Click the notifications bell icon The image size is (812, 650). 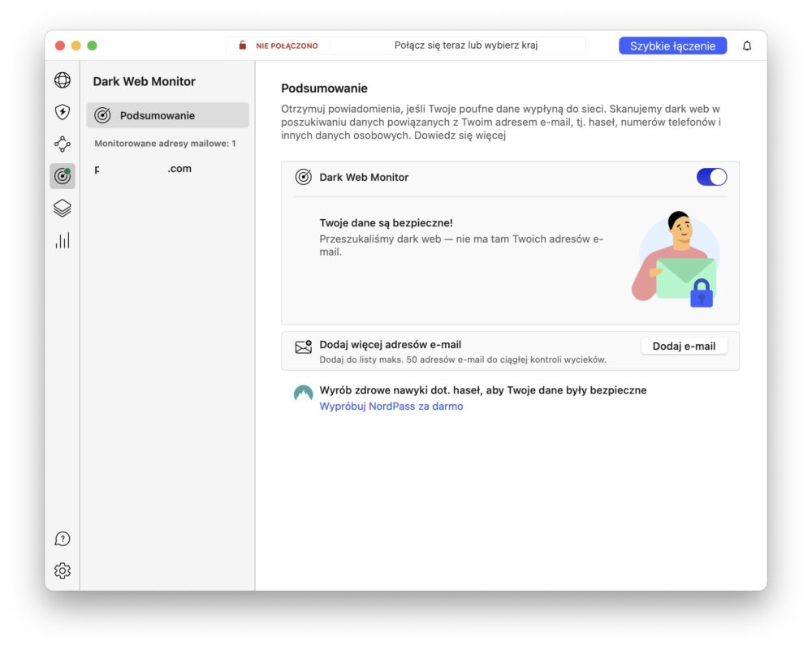coord(747,45)
